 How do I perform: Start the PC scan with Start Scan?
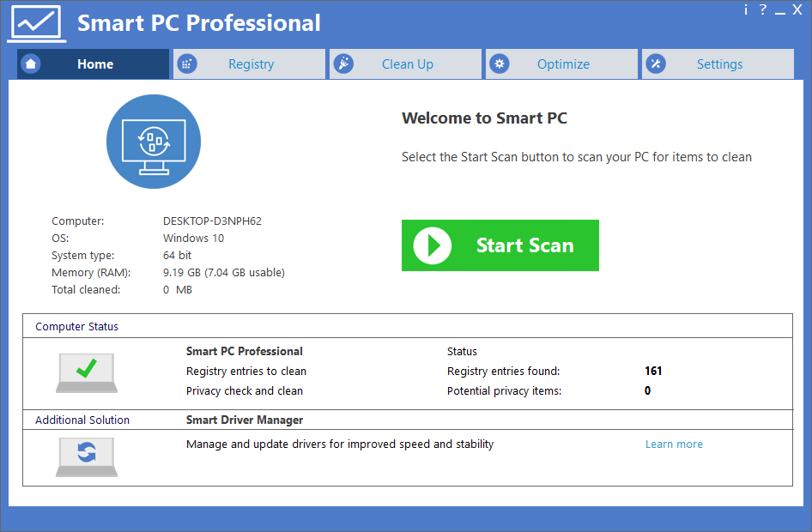click(x=500, y=245)
